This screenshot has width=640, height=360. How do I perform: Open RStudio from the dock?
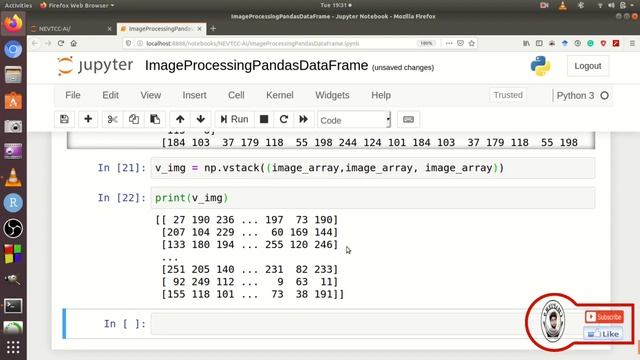point(13,203)
